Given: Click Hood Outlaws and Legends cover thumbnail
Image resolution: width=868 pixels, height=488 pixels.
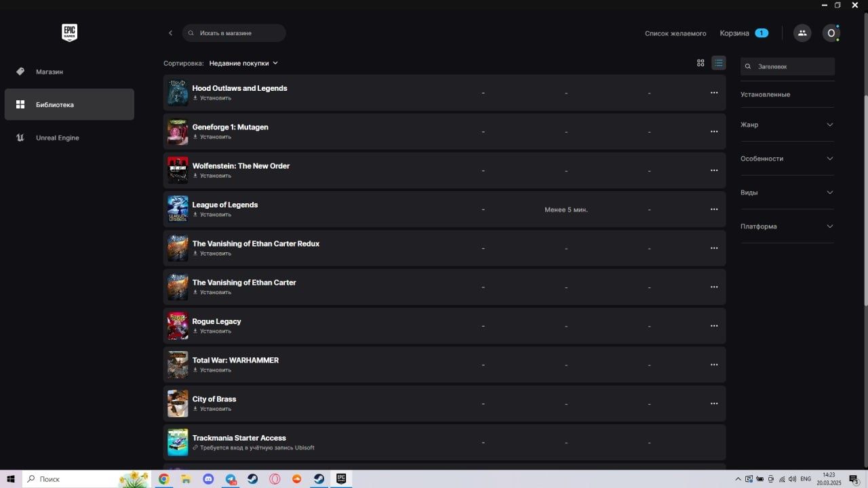Looking at the screenshot, I should point(178,93).
